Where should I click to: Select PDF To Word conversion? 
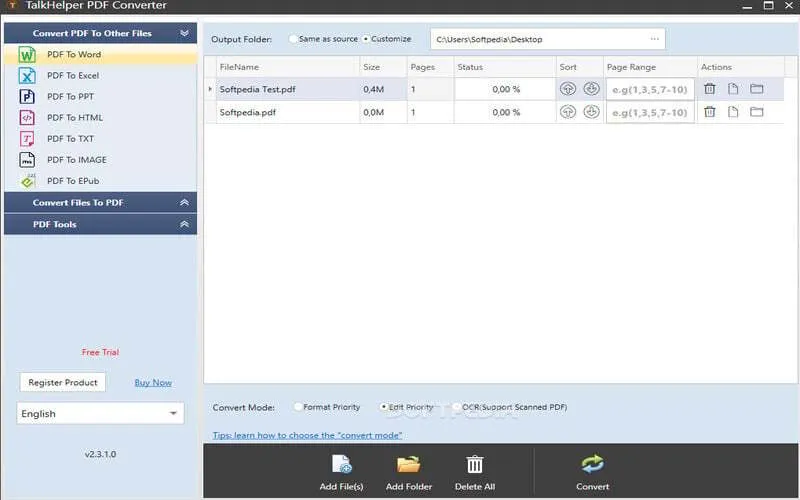(100, 55)
